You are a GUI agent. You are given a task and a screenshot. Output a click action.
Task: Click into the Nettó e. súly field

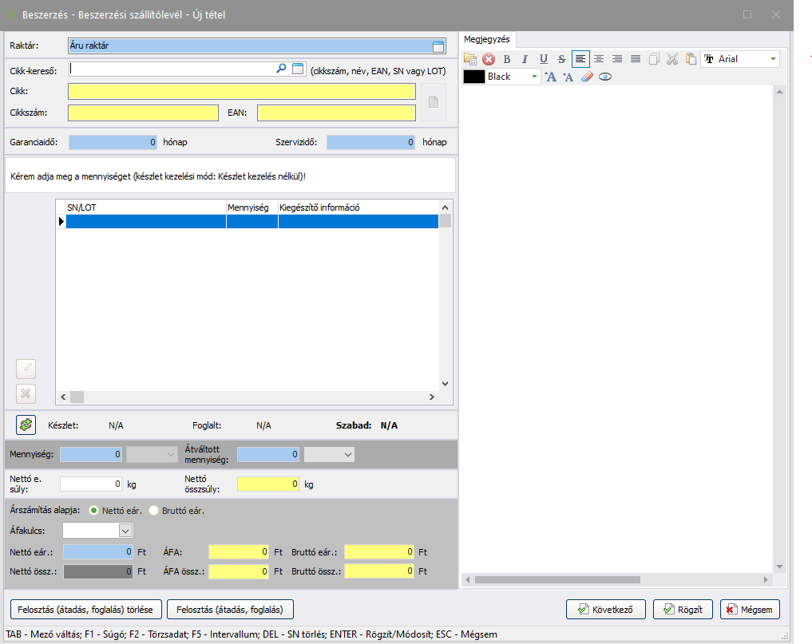(x=92, y=484)
